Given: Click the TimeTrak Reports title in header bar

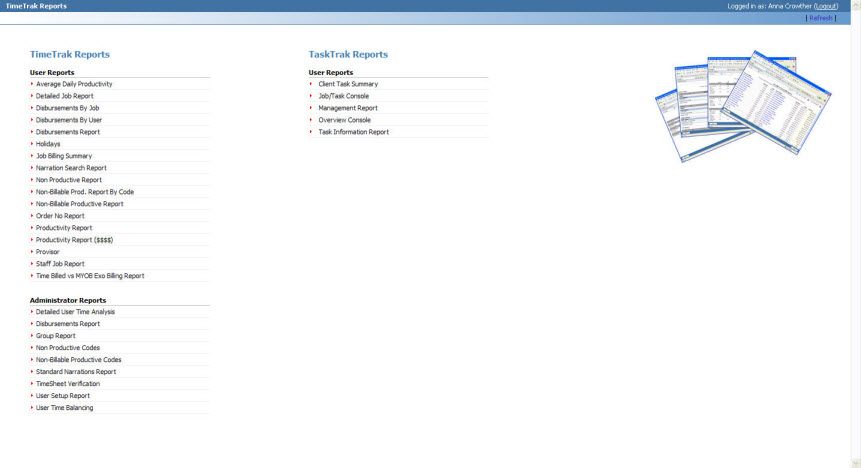Looking at the screenshot, I should click(x=36, y=6).
